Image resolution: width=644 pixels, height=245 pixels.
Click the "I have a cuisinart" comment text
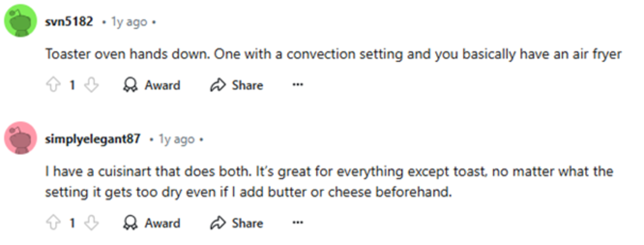(329, 182)
